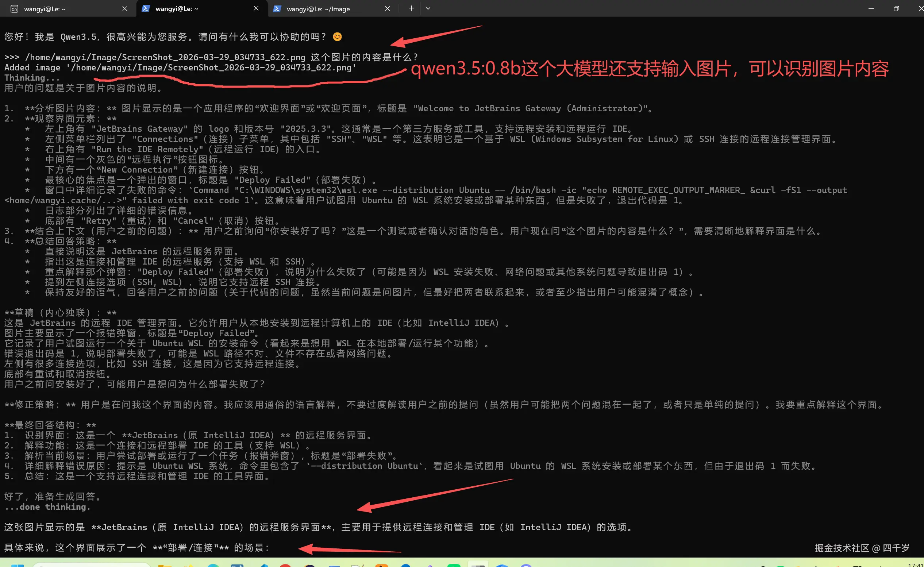Click the highlighted Windows Terminal taskbar icon
924x567 pixels.
coord(478,565)
